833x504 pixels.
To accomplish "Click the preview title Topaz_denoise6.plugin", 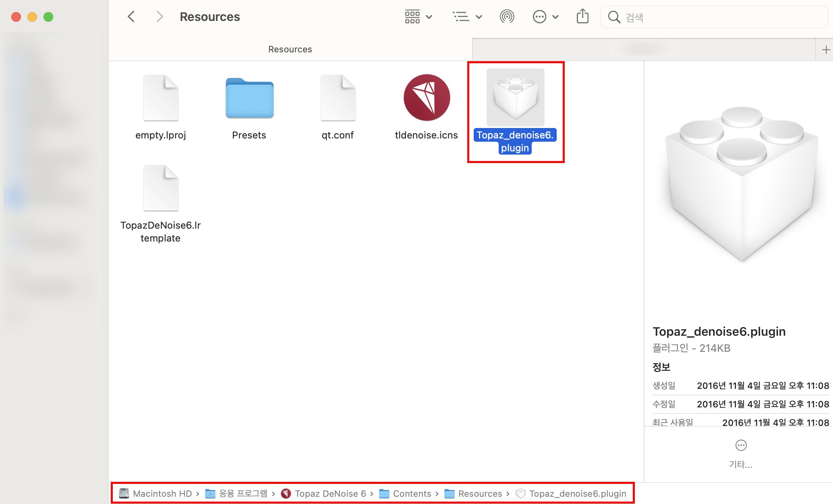I will 719,331.
